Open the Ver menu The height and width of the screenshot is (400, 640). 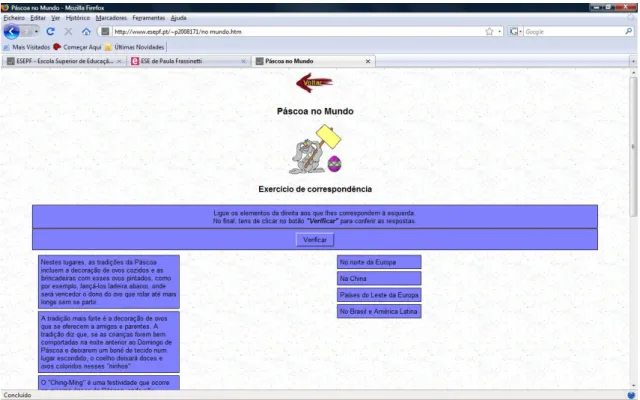(x=56, y=18)
